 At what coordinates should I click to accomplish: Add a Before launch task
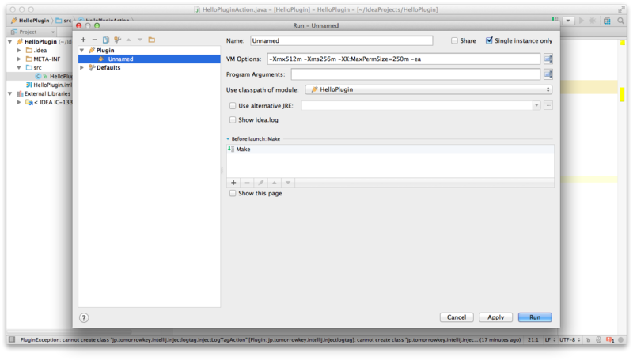[233, 183]
